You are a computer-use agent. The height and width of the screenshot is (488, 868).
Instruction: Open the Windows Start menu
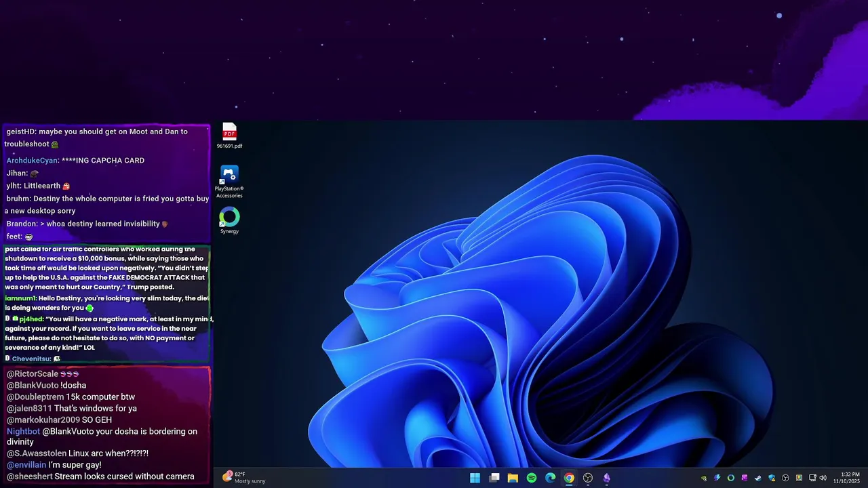click(475, 478)
